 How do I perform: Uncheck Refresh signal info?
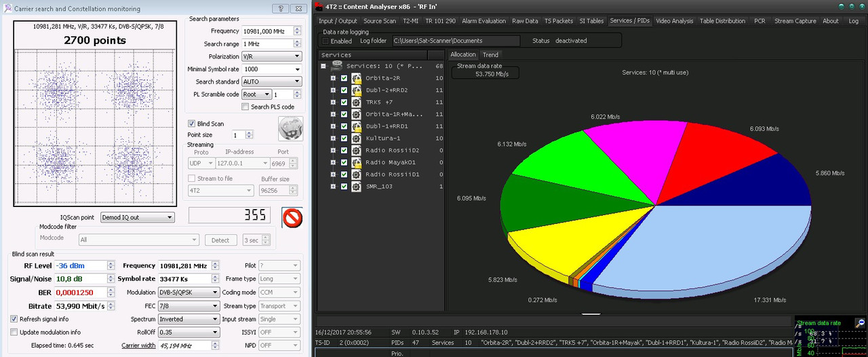click(14, 319)
